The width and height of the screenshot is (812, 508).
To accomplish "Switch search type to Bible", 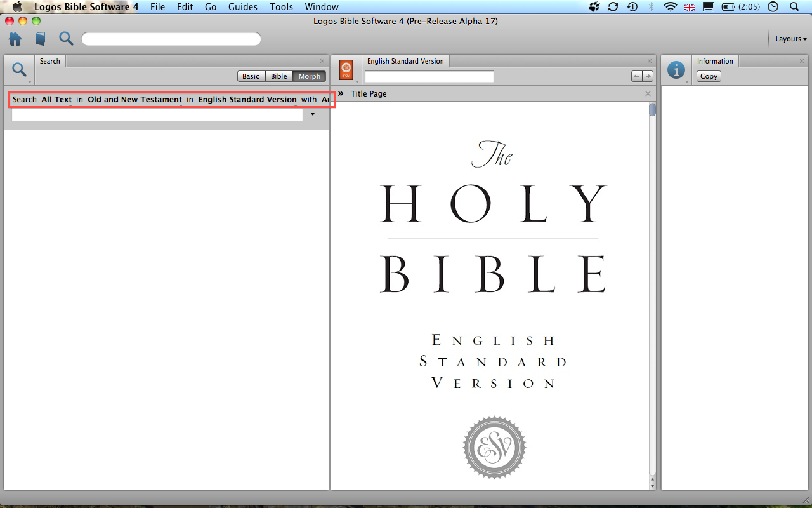I will (279, 76).
